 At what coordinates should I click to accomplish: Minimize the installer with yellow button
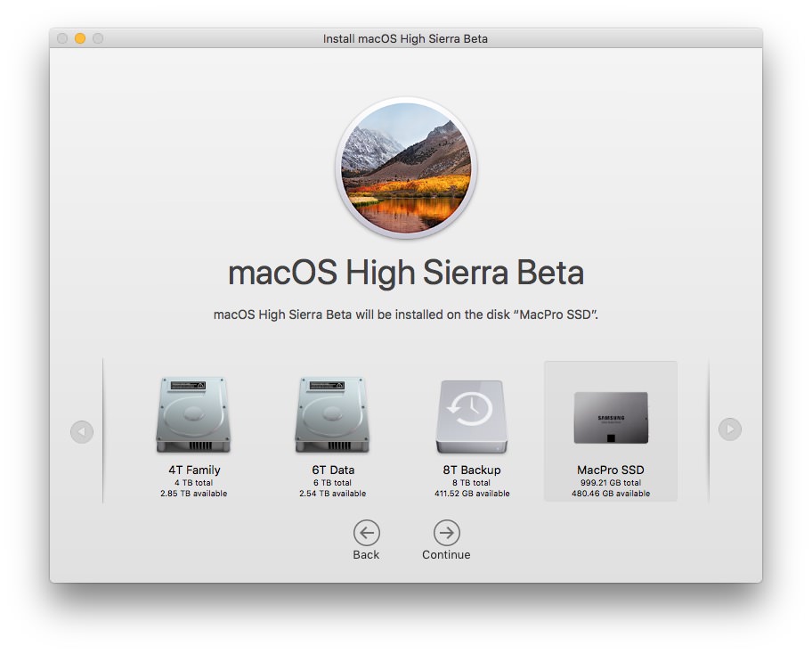click(80, 38)
